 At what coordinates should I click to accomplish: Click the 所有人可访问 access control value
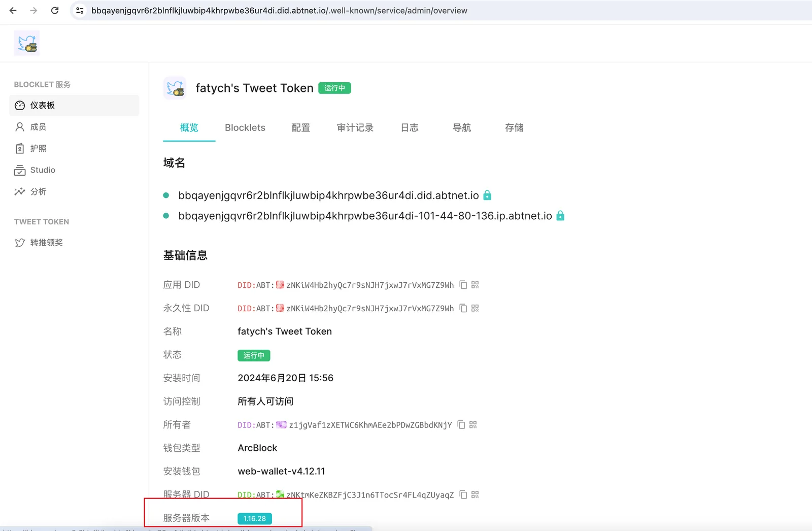pyautogui.click(x=265, y=402)
